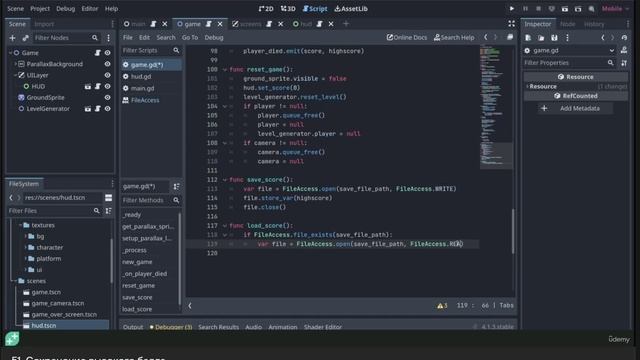Toggle GroundSprite visibility eye
This screenshot has width=640, height=360.
coord(107,98)
